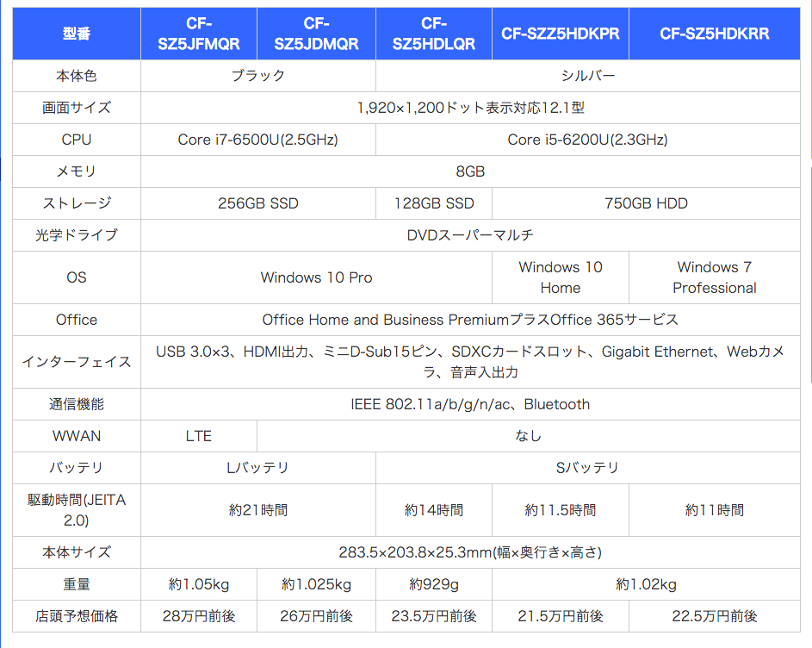Click the 26万円前後 price cell
This screenshot has height=648, width=812.
316,616
